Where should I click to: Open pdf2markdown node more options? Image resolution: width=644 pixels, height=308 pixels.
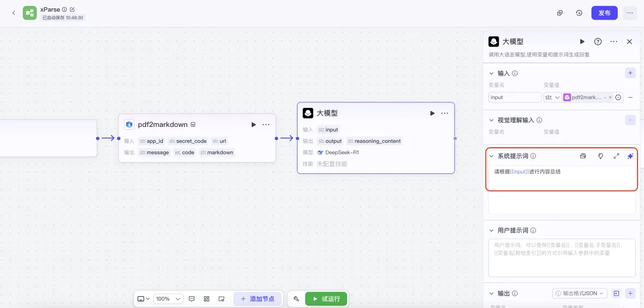pos(266,125)
